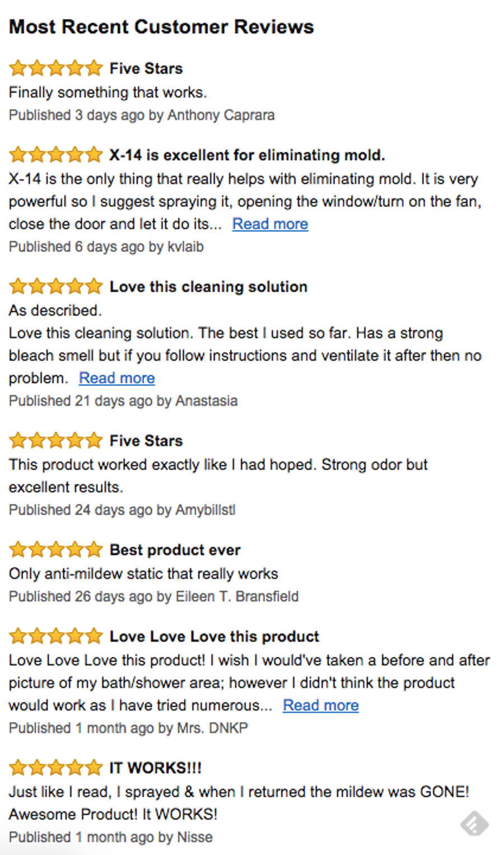Click Published 26 days ago by Eileen T. Bransfield

[153, 596]
